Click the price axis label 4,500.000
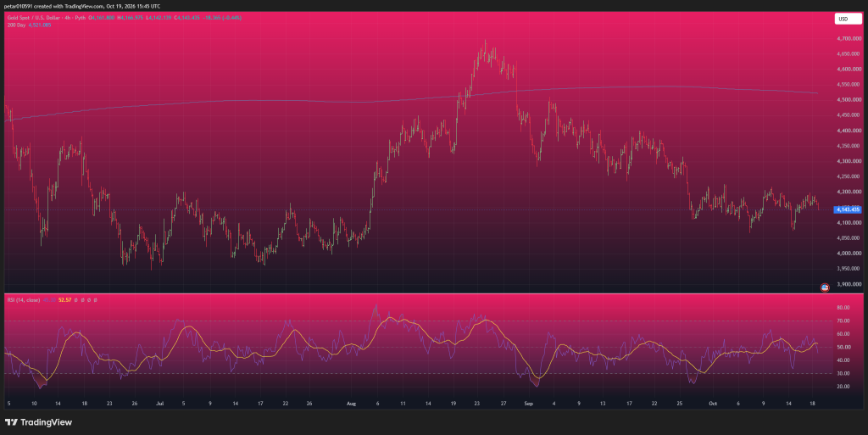The height and width of the screenshot is (435, 868). point(849,100)
